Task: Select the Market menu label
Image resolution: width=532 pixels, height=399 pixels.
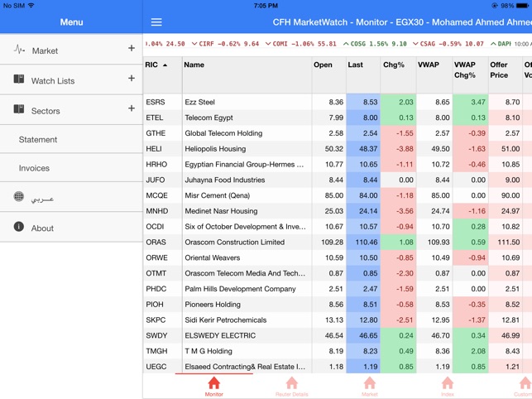Action: coord(45,51)
